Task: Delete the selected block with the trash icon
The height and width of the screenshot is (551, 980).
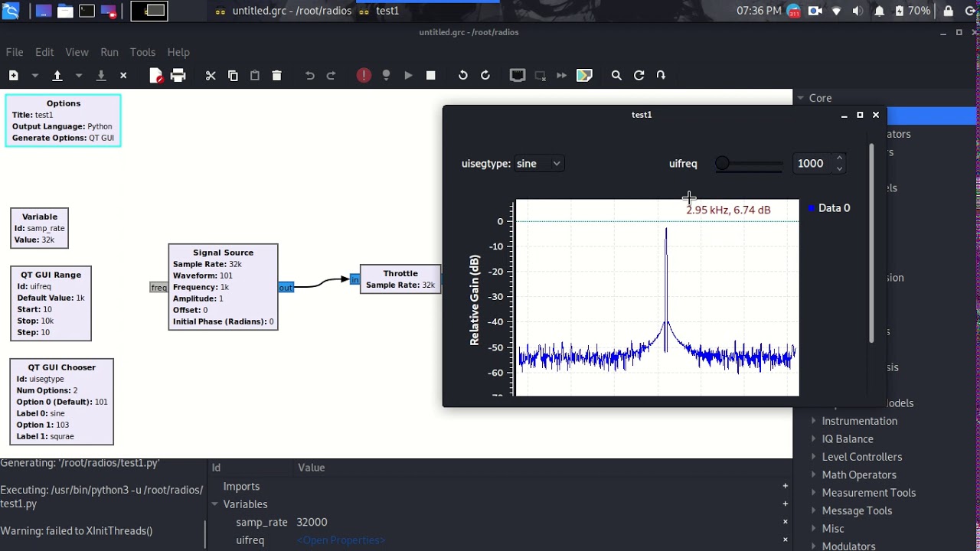Action: click(276, 75)
